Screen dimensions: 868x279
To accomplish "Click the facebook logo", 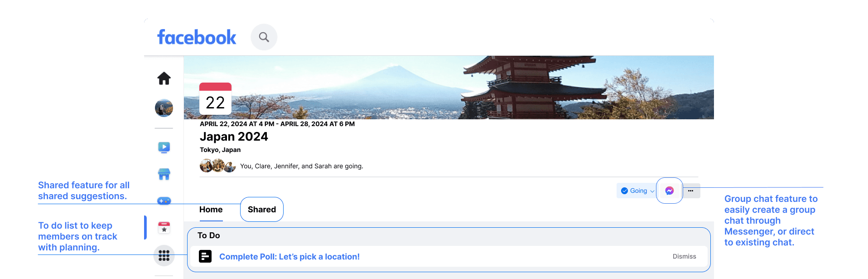I will click(x=197, y=37).
